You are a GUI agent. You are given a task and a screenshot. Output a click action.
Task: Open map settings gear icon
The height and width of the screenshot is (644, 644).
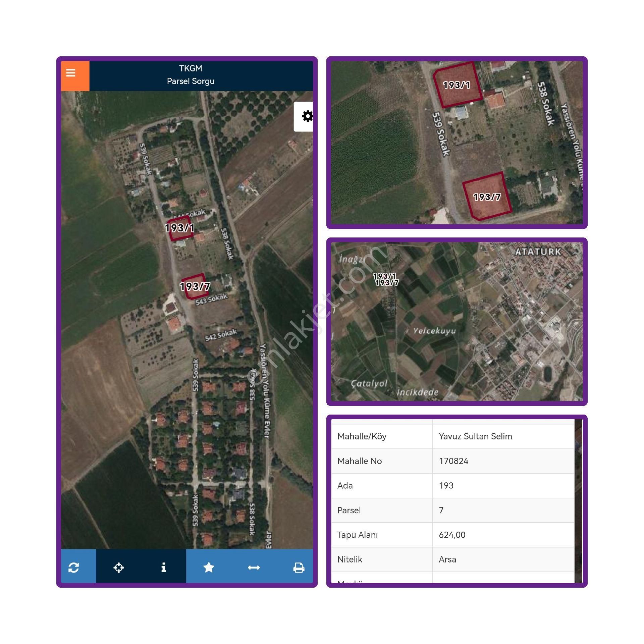(x=307, y=116)
